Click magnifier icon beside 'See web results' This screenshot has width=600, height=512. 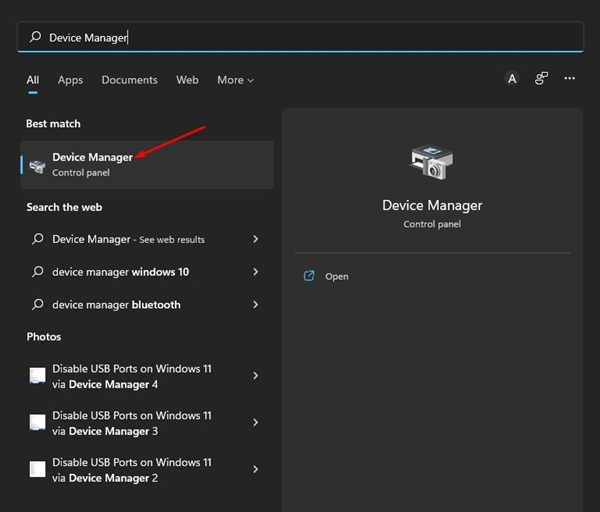click(38, 239)
